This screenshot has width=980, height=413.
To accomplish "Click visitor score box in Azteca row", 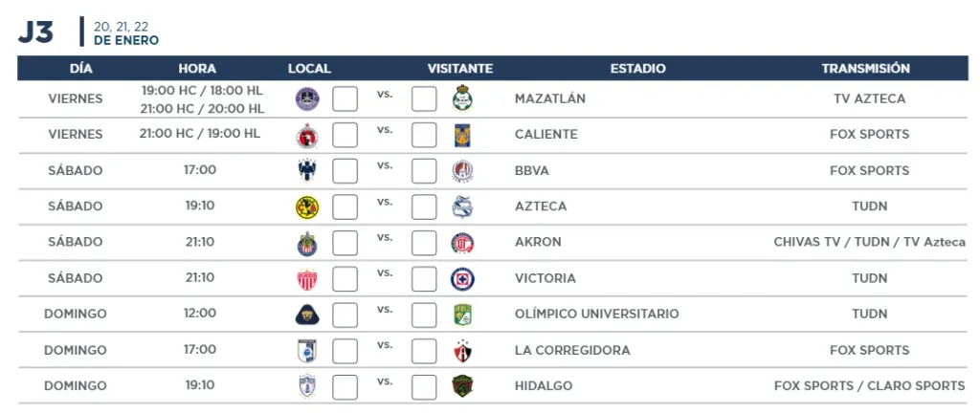I will click(x=424, y=207).
